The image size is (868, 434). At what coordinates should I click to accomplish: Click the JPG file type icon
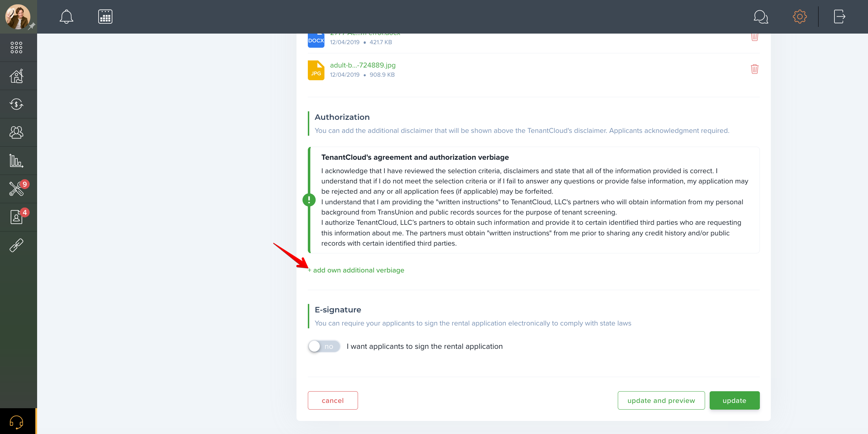tap(316, 70)
